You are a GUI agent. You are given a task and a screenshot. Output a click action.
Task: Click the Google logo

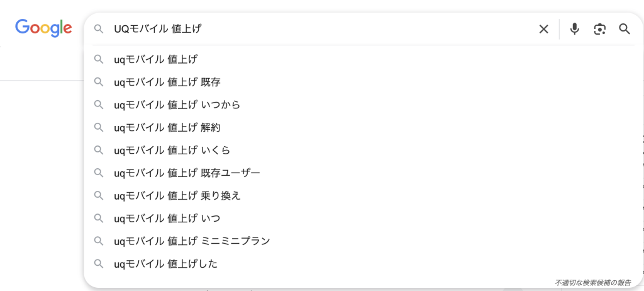pos(43,28)
